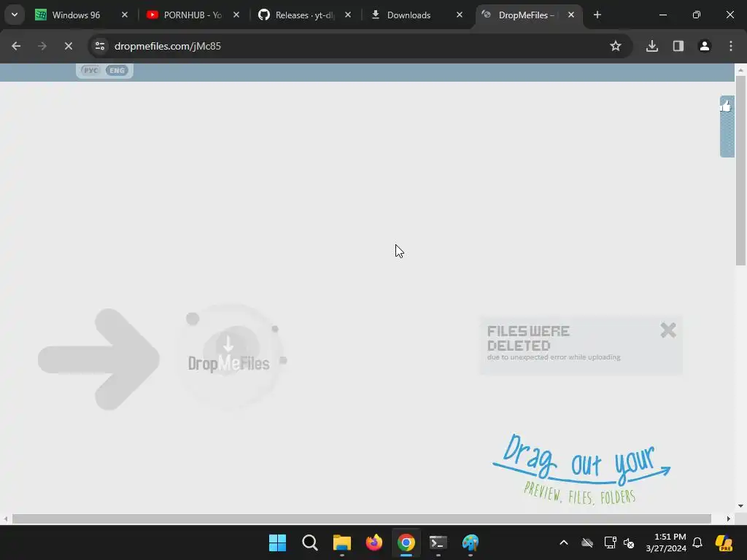The image size is (747, 560).
Task: Click the horizontal scrollbar thumb
Action: coord(362,518)
